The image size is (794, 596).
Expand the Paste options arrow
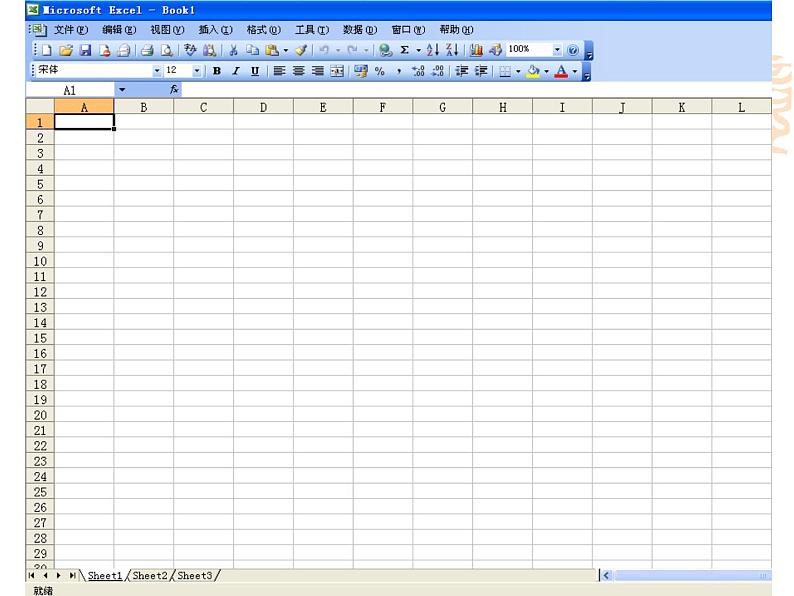(x=286, y=50)
